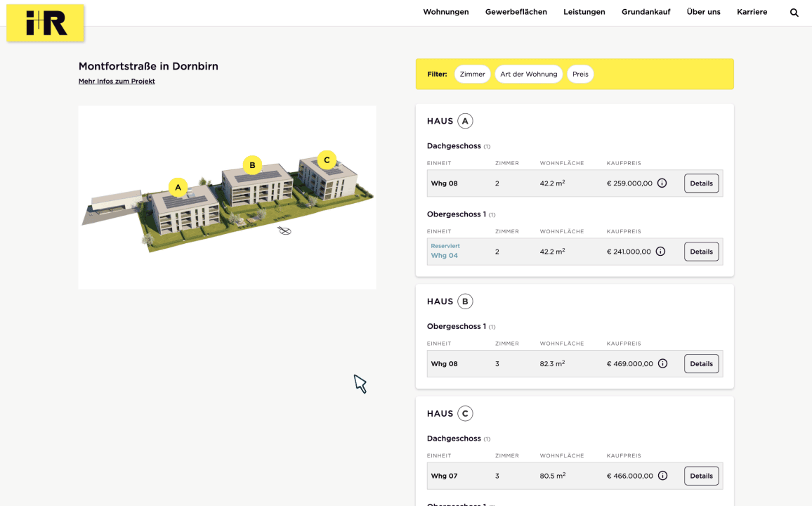Open Details for reserved Whg 04

click(701, 252)
